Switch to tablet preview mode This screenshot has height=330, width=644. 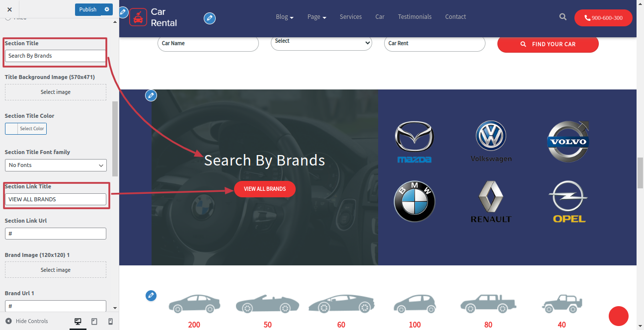[94, 322]
